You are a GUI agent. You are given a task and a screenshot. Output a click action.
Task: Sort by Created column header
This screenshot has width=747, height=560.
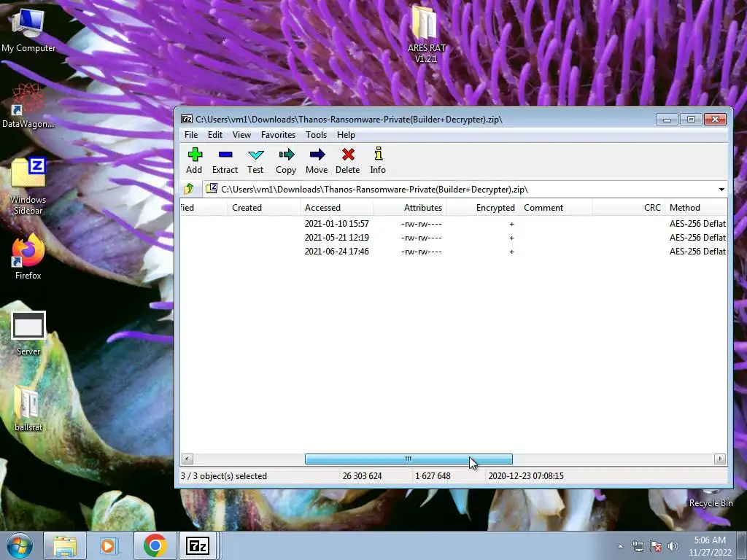(x=263, y=208)
